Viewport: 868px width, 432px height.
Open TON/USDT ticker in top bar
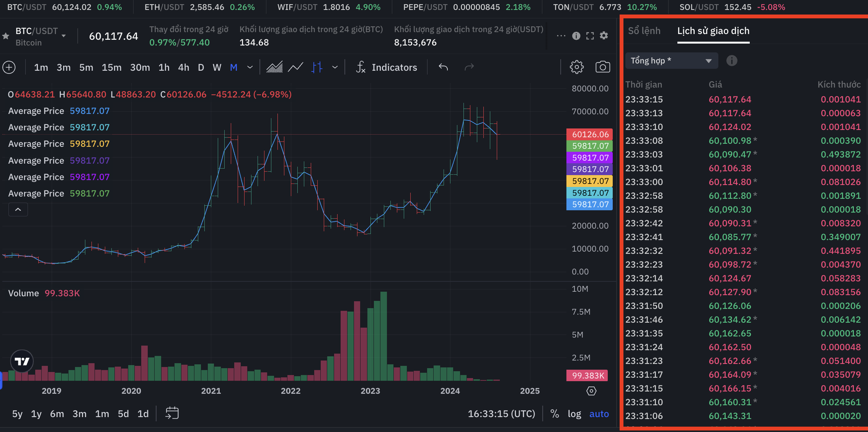point(605,7)
